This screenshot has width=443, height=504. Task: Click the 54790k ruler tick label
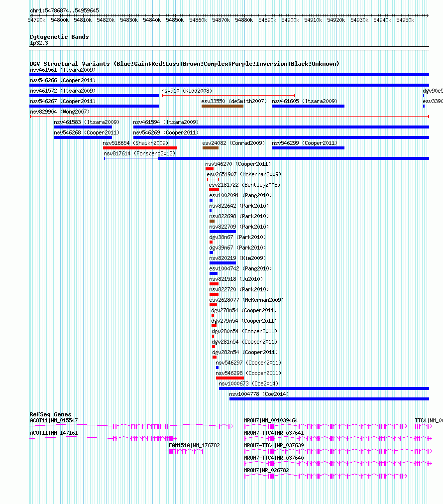[37, 20]
